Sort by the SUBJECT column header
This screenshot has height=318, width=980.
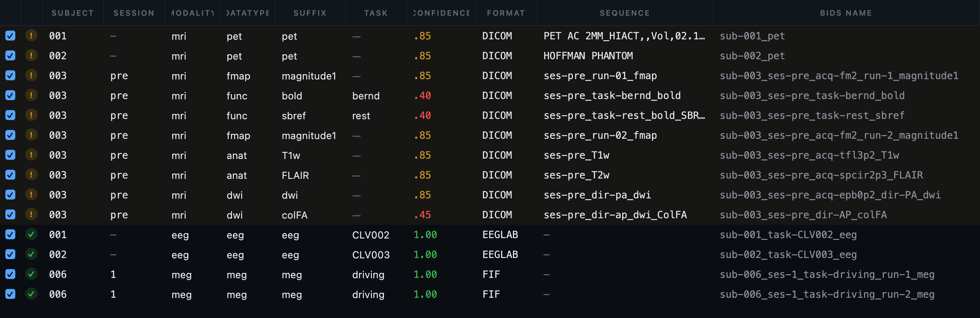tap(73, 13)
